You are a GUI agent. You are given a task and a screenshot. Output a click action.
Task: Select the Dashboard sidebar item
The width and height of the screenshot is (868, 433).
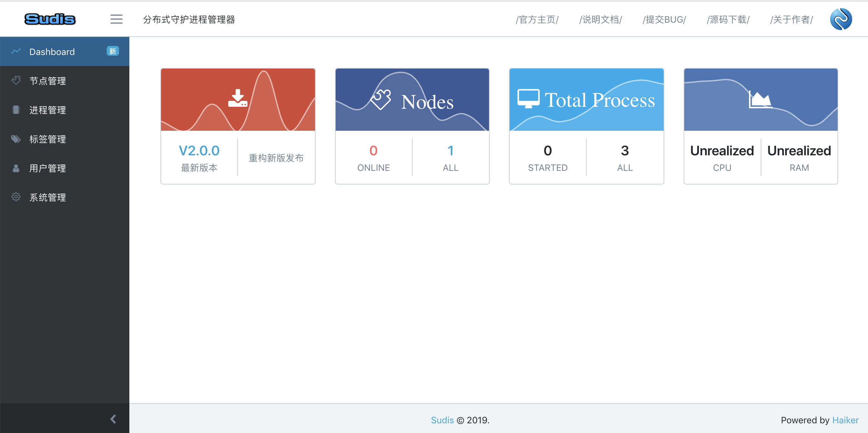click(x=52, y=51)
